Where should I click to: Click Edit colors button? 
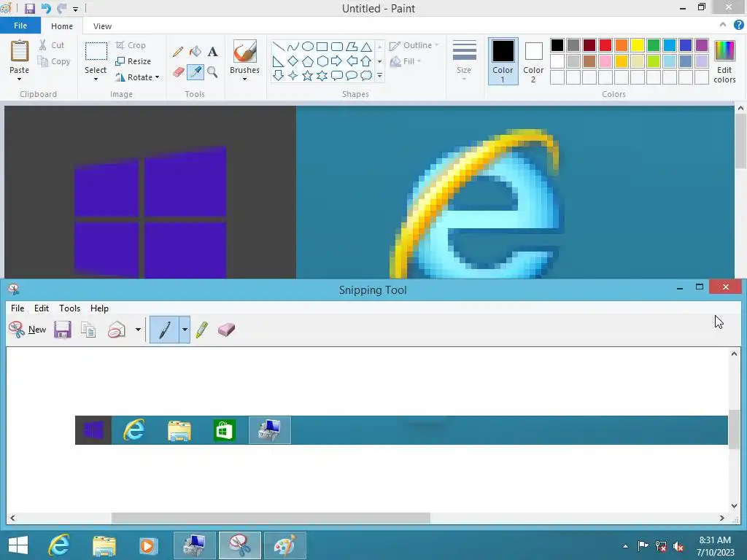point(724,61)
